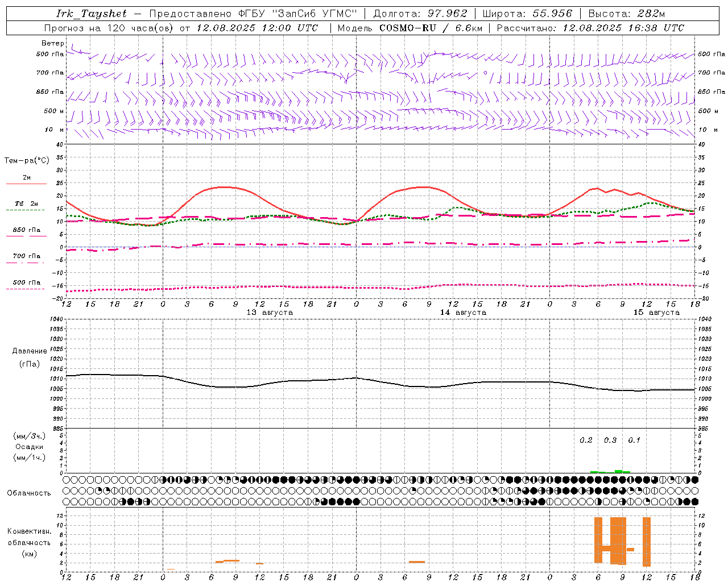Click the computed time 16:38 UTC
Viewport: 728px width, 582px height.
[656, 28]
